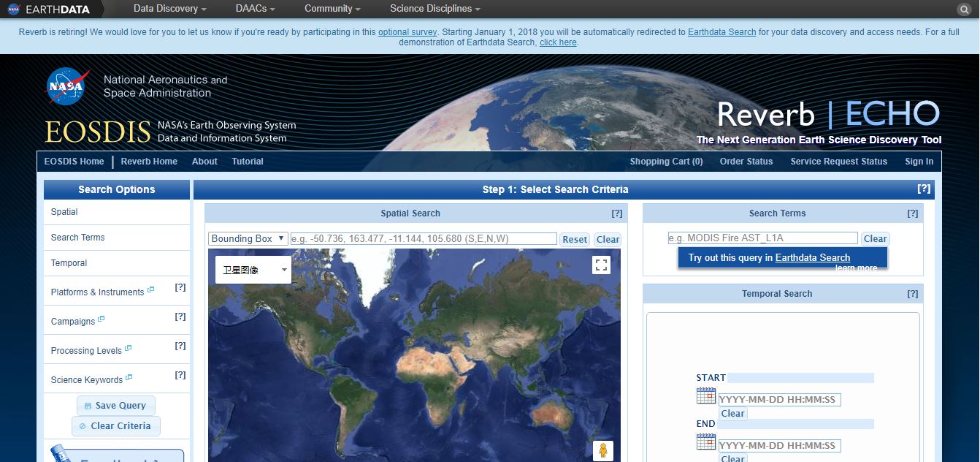Viewport: 980px width, 462px height.
Task: Clear the END date field
Action: 732,458
